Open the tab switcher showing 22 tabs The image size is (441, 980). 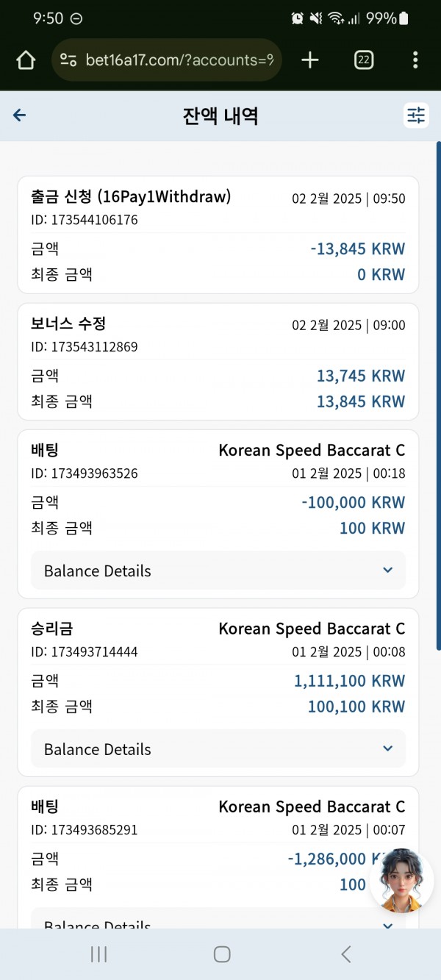363,60
